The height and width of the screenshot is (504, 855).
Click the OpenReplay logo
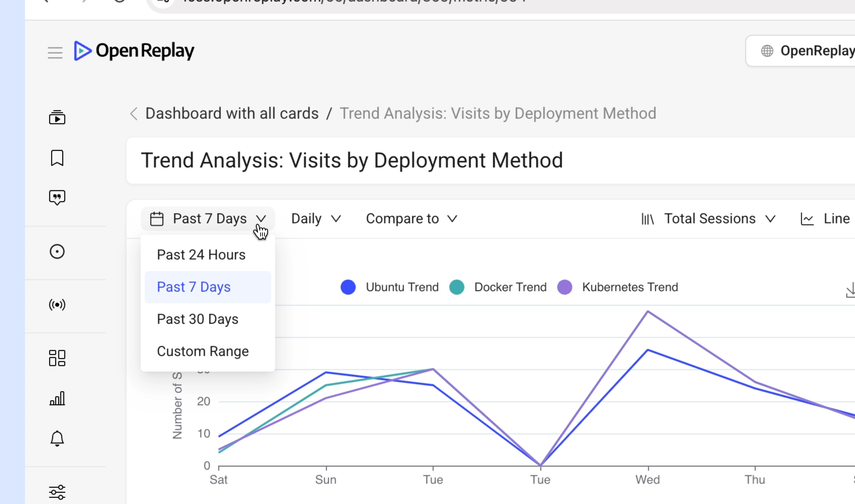click(x=134, y=51)
